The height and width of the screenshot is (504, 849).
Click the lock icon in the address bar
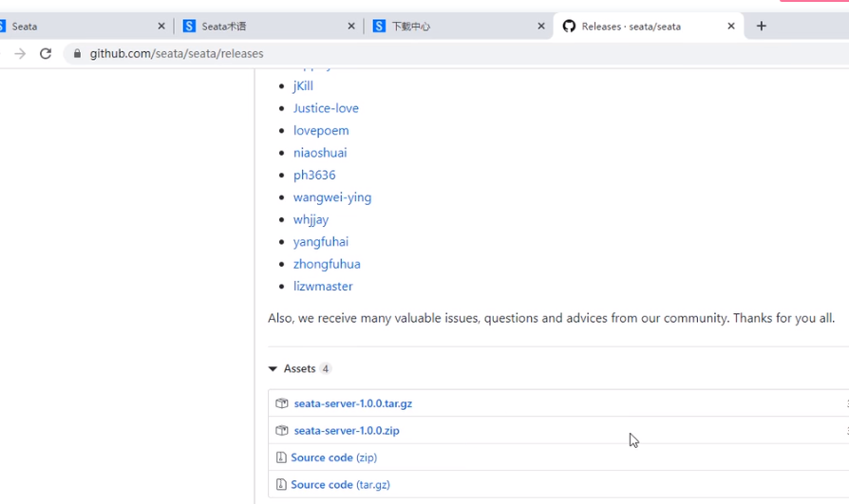coord(78,54)
